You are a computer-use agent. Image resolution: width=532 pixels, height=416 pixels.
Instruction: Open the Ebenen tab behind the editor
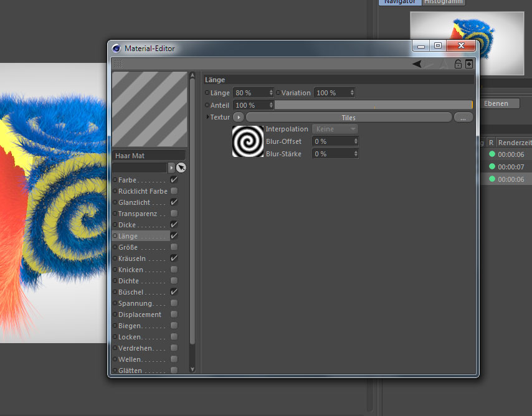(500, 103)
